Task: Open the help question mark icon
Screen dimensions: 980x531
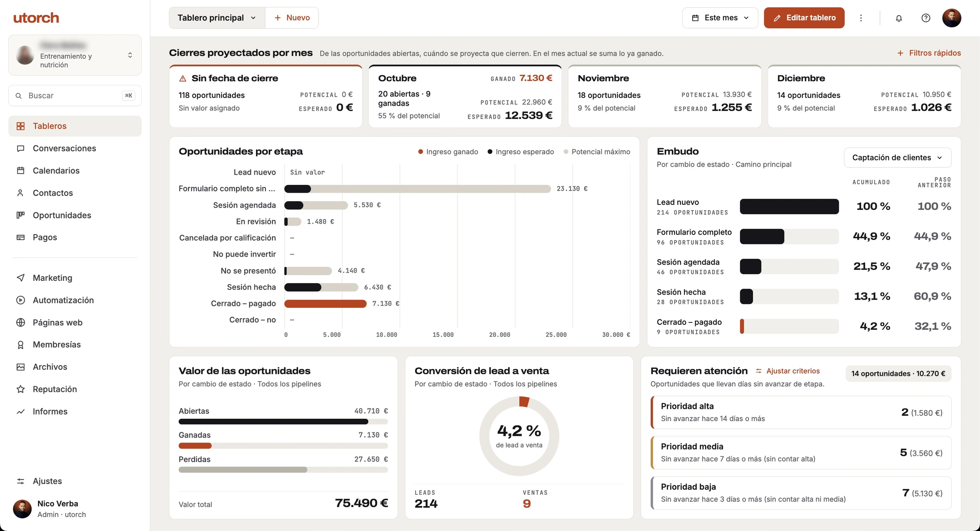Action: tap(926, 18)
